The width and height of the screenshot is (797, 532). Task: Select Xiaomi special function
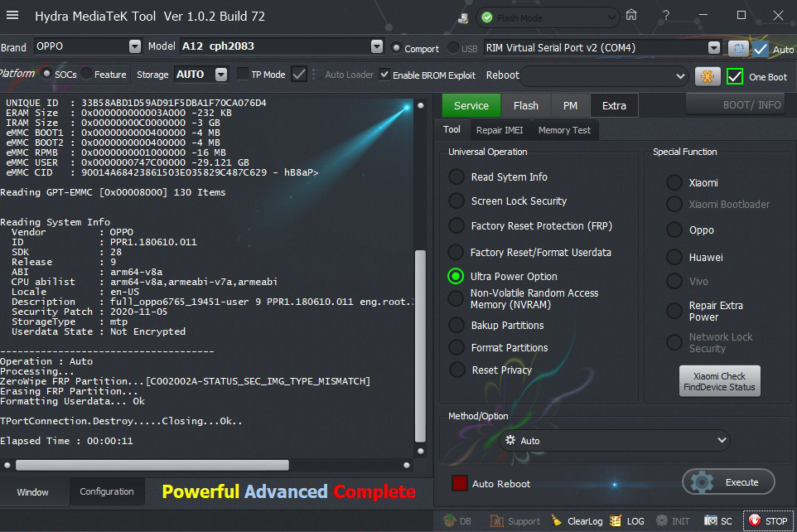[674, 182]
